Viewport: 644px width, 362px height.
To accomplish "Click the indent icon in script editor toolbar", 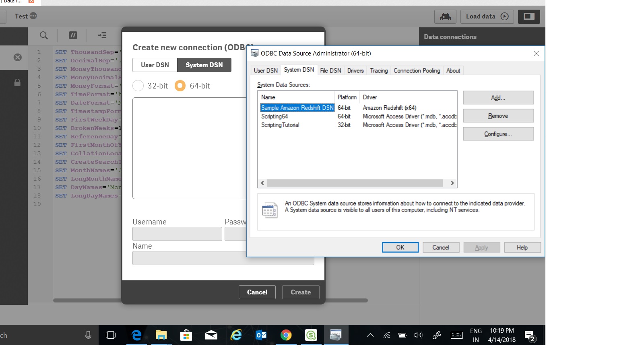I will [x=102, y=35].
